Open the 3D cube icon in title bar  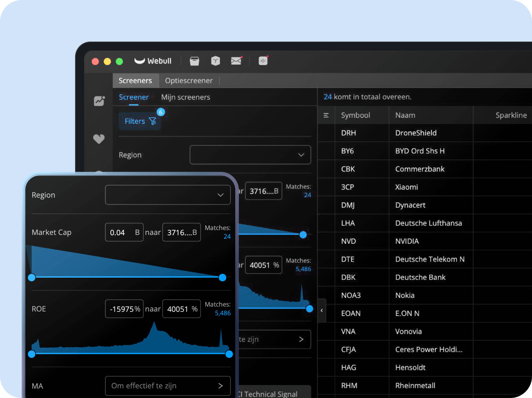click(x=215, y=61)
